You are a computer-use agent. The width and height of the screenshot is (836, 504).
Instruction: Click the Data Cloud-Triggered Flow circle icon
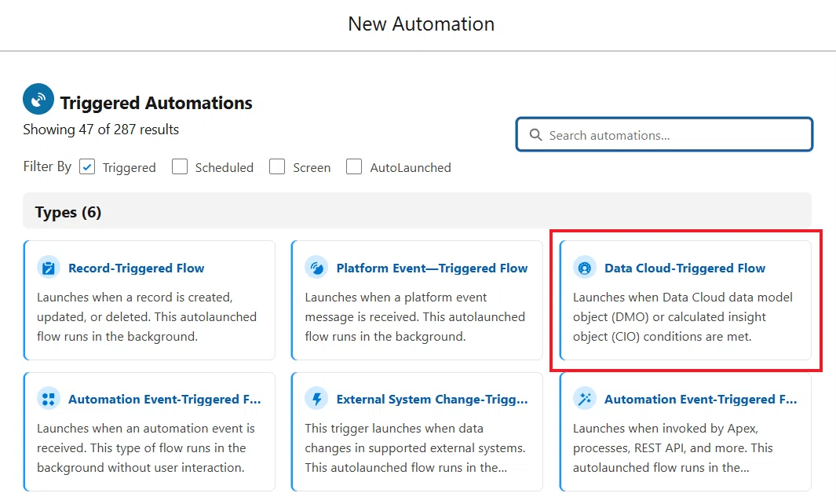click(x=585, y=268)
